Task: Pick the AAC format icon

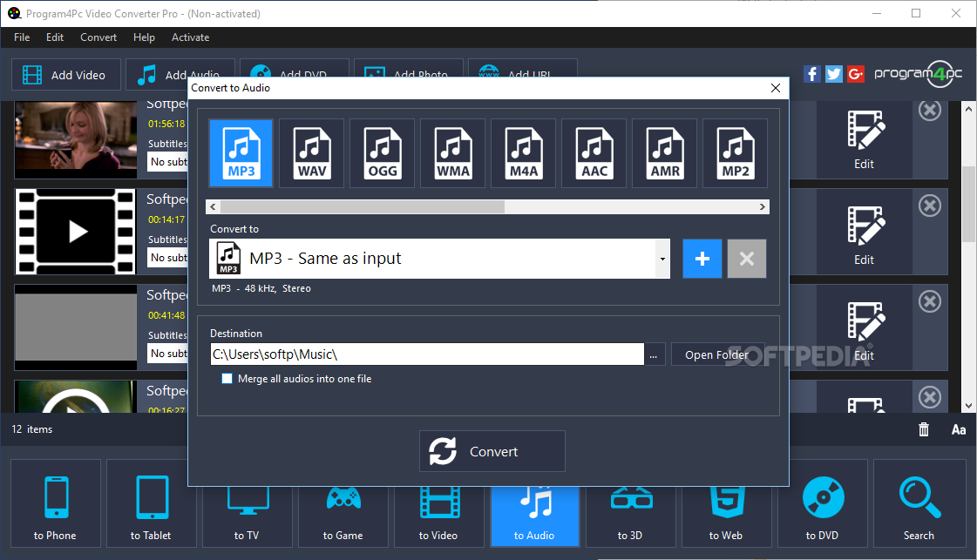Action: [x=594, y=153]
